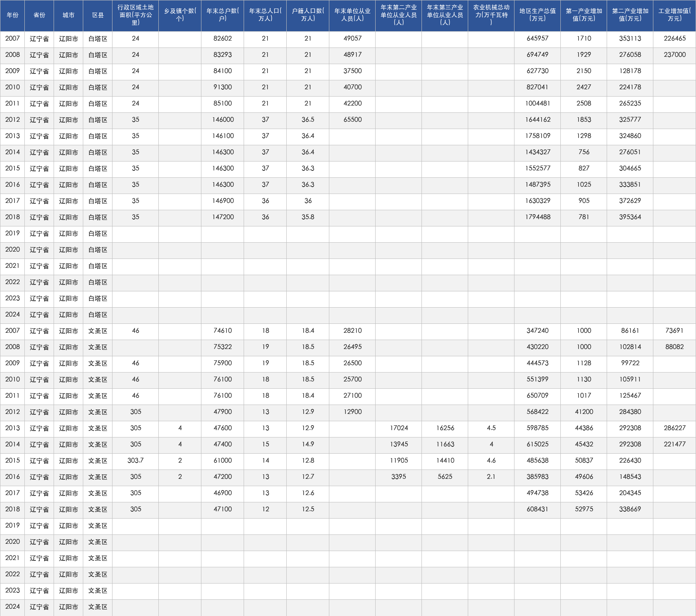Viewport: 696px width, 616px height.
Task: Select cell with GDP value 645957
Action: 537,39
